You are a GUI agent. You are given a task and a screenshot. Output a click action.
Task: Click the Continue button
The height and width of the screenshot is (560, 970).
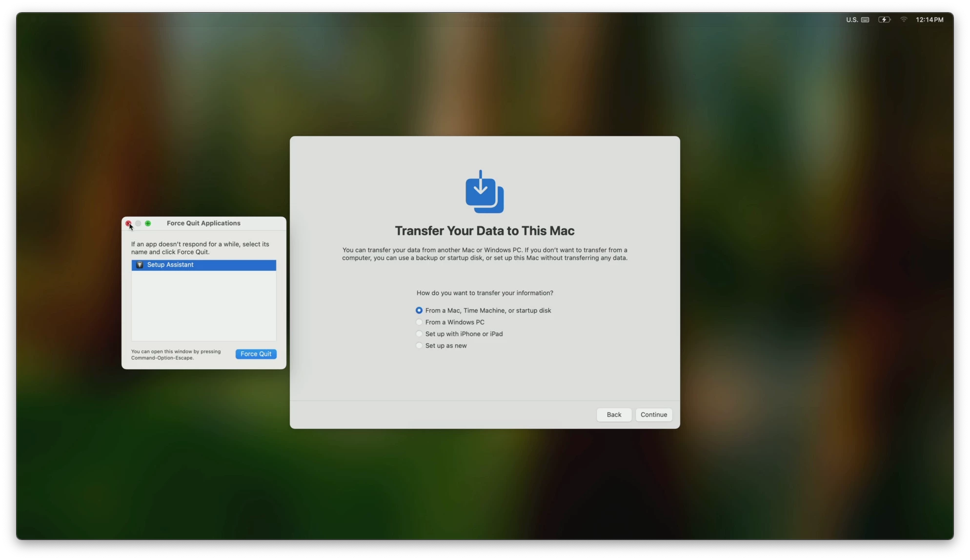click(654, 415)
